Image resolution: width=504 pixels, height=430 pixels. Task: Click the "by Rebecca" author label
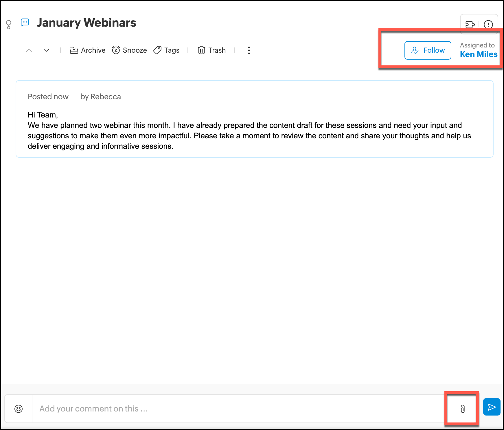point(100,97)
